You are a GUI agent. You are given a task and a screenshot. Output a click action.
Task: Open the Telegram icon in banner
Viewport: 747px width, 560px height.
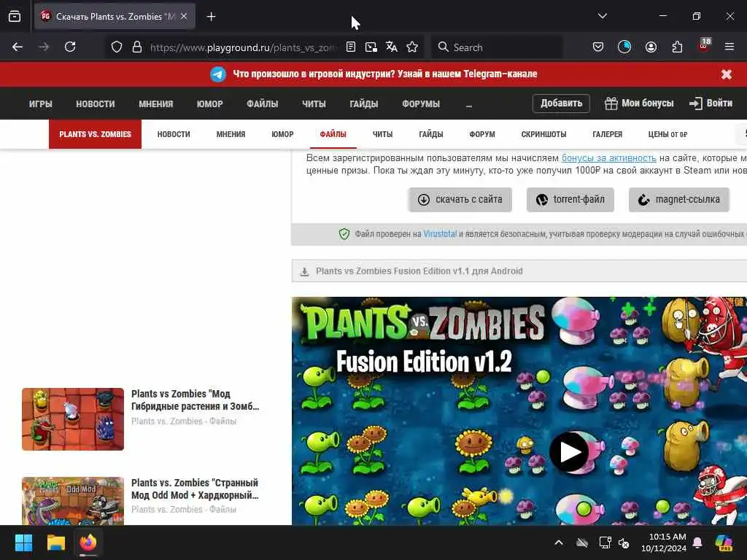(218, 74)
